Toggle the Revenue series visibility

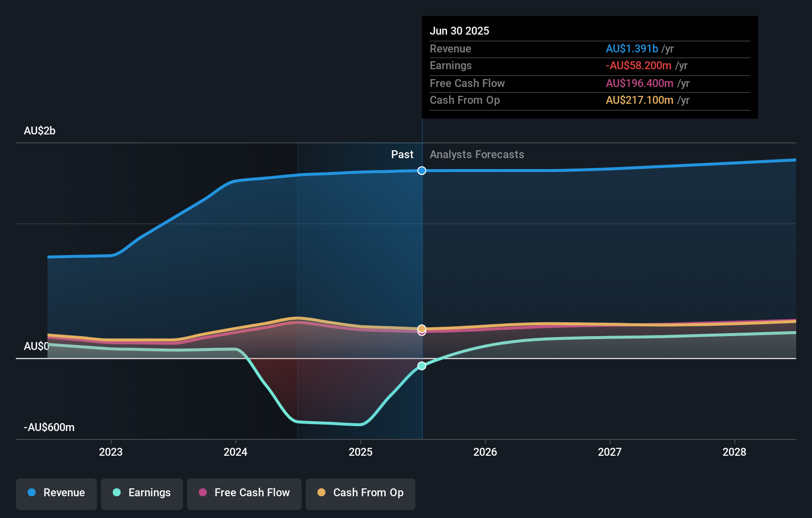pos(56,493)
